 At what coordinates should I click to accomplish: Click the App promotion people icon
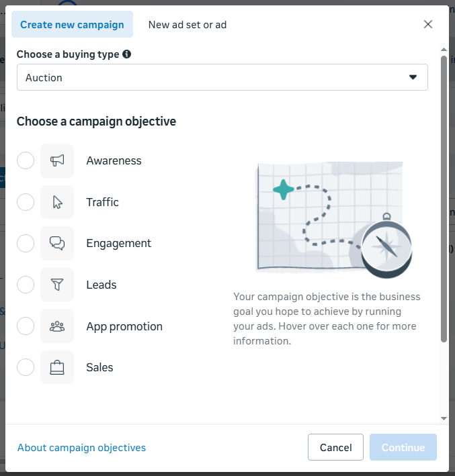pyautogui.click(x=57, y=326)
